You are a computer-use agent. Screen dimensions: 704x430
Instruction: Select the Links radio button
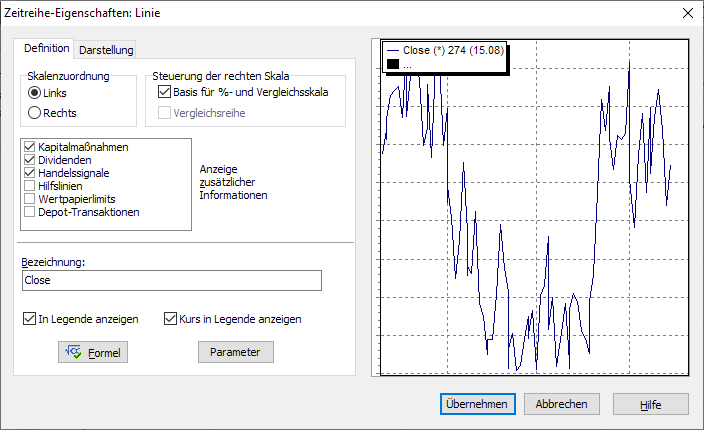(x=34, y=93)
